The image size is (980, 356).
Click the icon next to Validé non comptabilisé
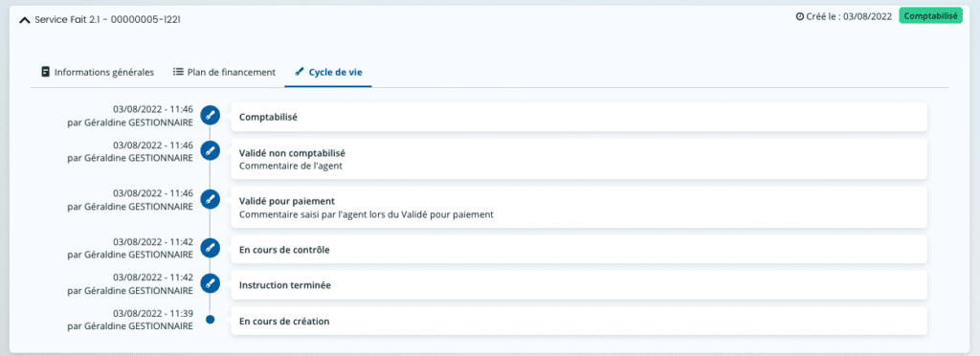210,150
